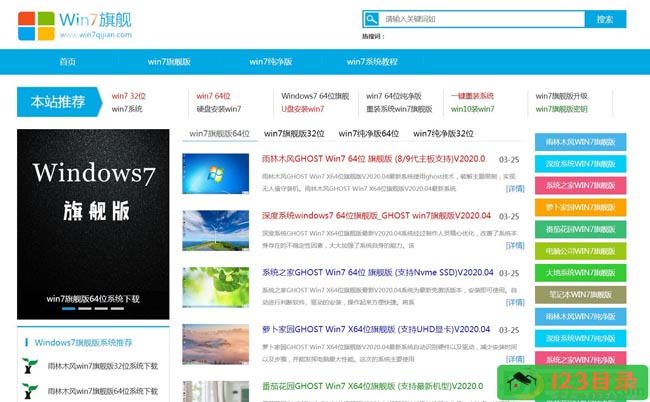Open the win10装win7 link

coord(473,109)
